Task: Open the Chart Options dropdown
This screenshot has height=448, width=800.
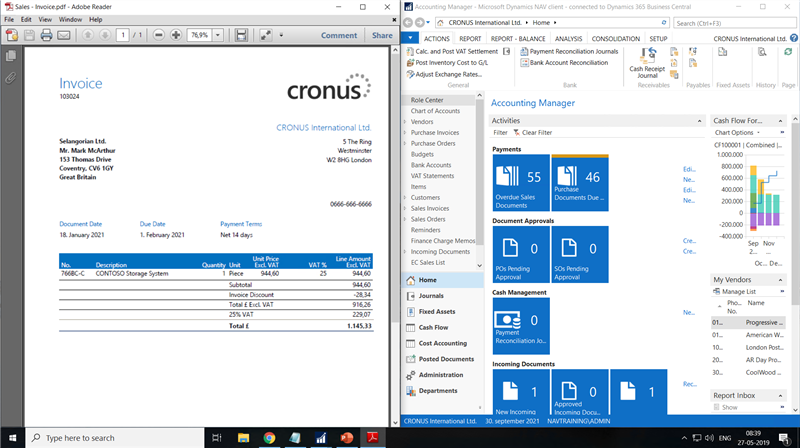Action: [737, 133]
